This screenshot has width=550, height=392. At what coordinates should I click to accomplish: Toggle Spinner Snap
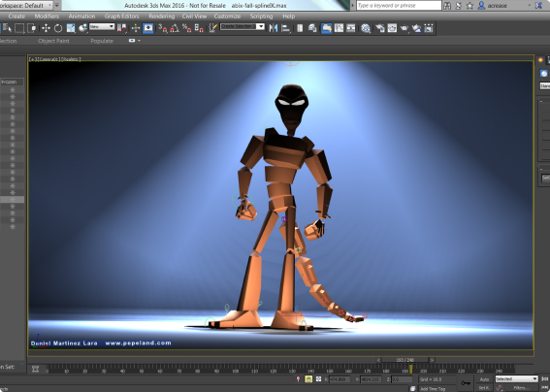click(199, 28)
